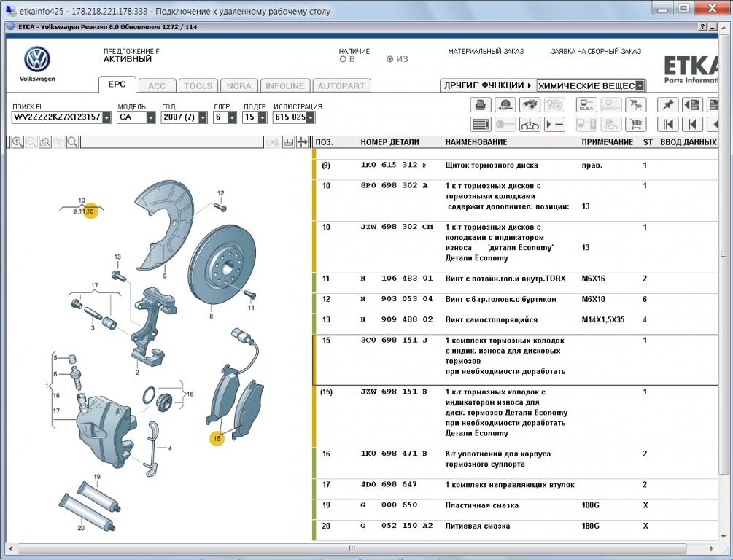Click the НОМЕР ДЕТАЛИ column header
The image size is (733, 560).
pos(390,142)
